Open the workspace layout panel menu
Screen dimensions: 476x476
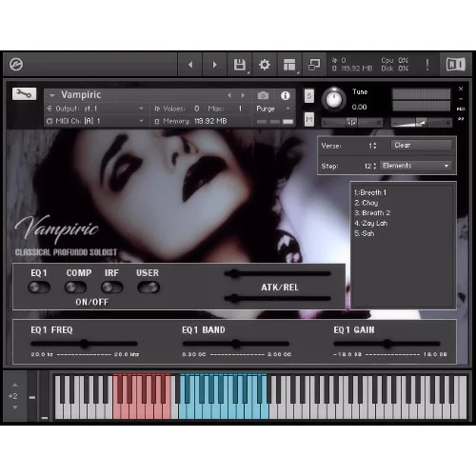pyautogui.click(x=289, y=65)
